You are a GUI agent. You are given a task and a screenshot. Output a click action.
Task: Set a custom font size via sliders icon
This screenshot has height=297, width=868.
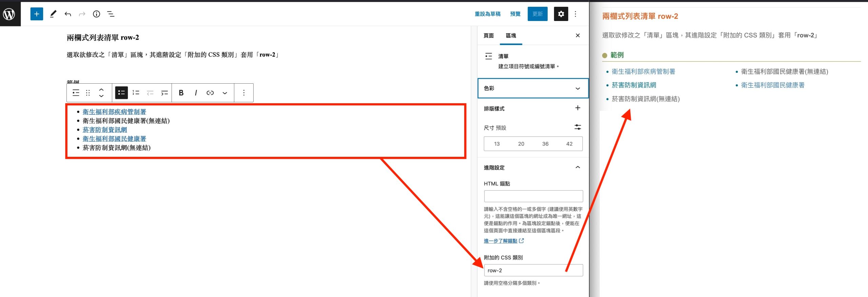[x=578, y=127]
